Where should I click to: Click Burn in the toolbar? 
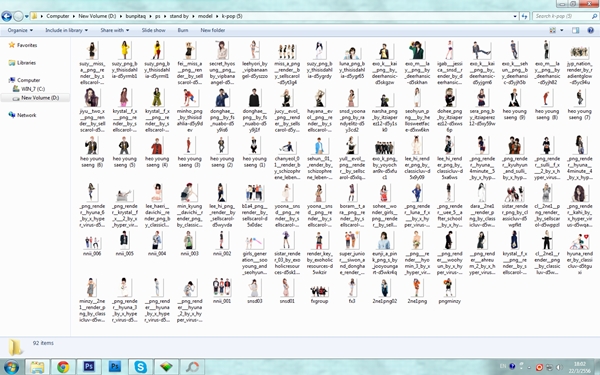(183, 30)
